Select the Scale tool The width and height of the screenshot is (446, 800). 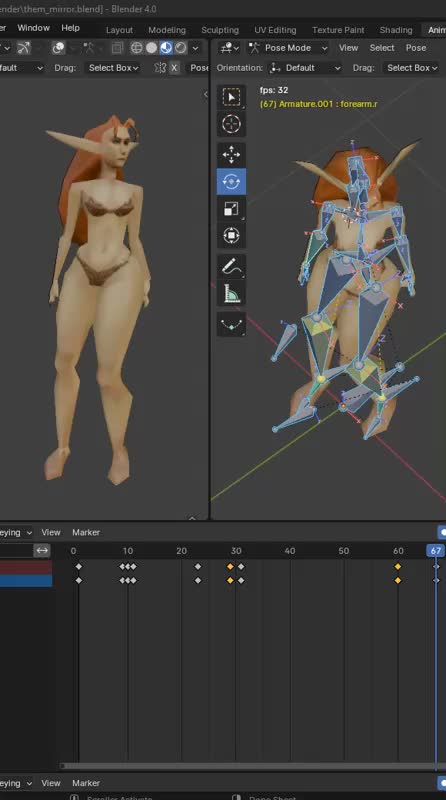[x=231, y=209]
